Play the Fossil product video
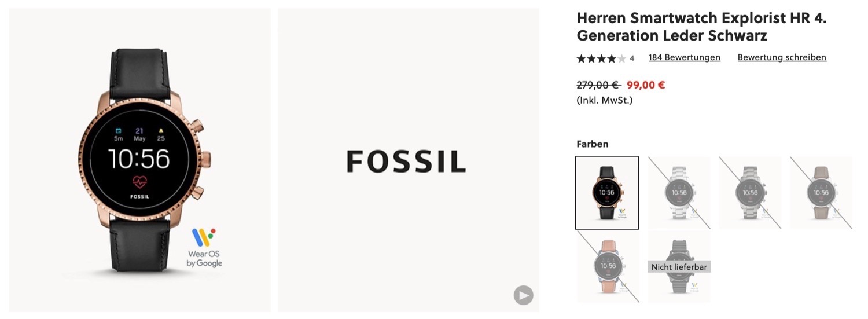This screenshot has height=319, width=868. coord(523,295)
